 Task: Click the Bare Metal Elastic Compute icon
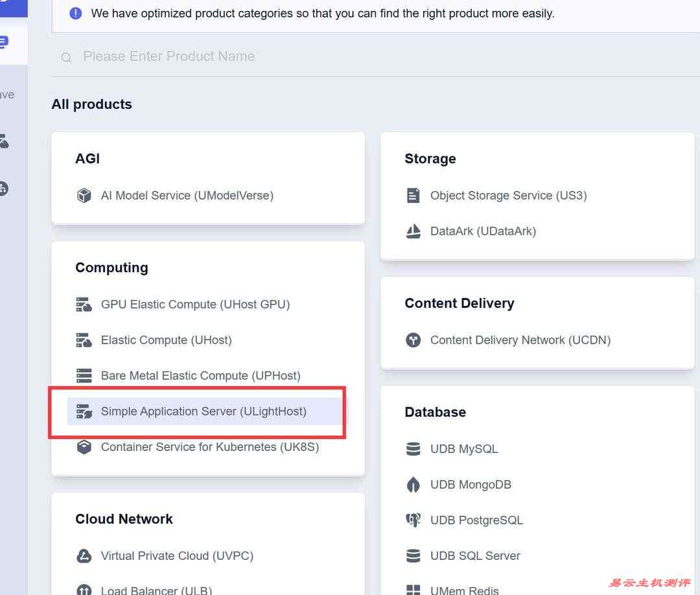click(84, 375)
